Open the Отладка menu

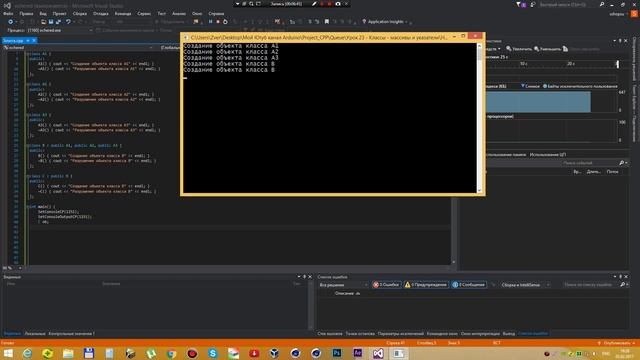pos(101,13)
